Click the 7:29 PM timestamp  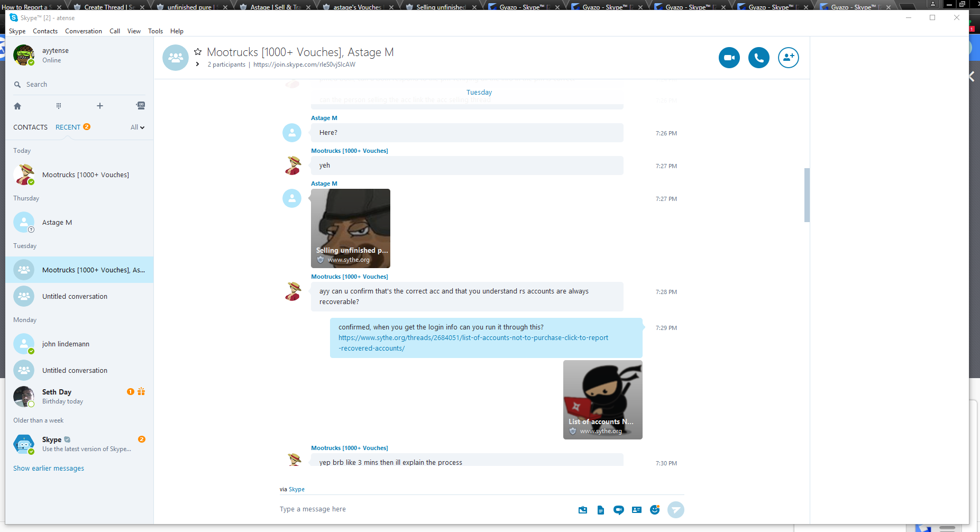tap(666, 328)
